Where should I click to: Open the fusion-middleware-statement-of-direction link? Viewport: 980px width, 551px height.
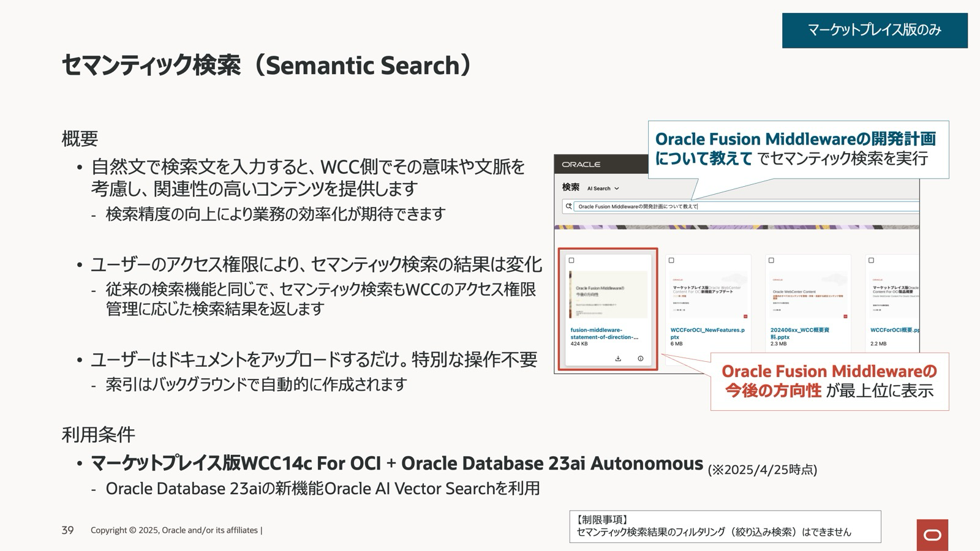[x=604, y=334]
